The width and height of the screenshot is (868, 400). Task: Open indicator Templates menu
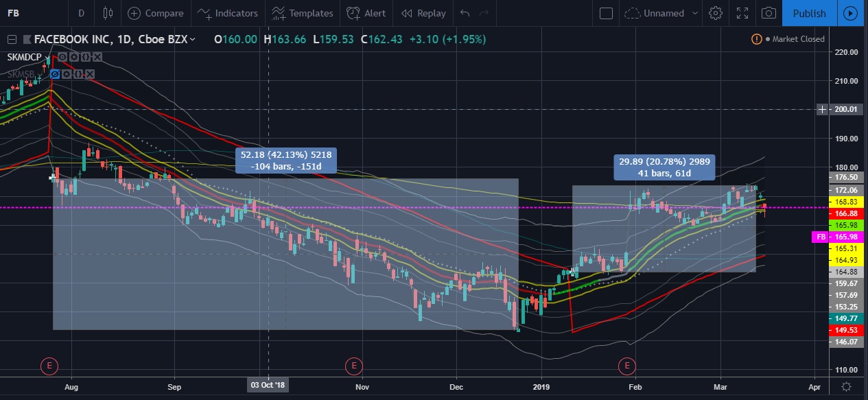[x=302, y=13]
